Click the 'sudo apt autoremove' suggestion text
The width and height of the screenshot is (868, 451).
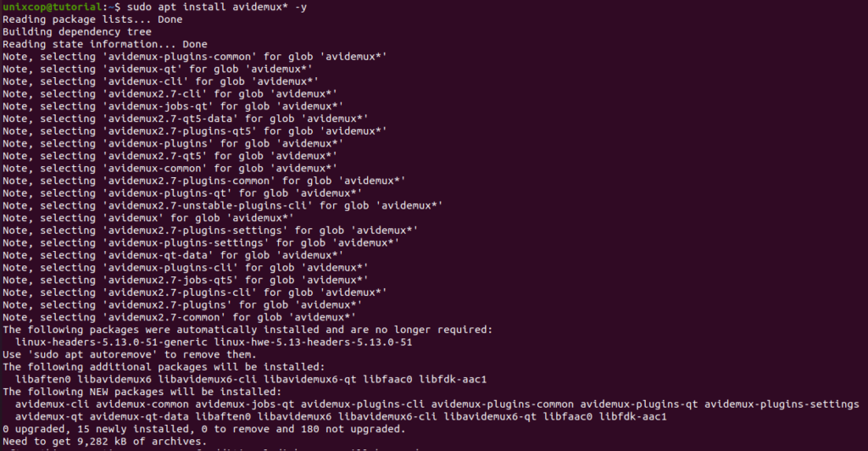(x=92, y=354)
